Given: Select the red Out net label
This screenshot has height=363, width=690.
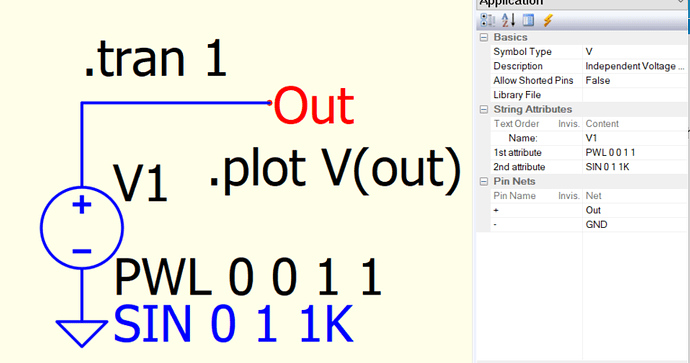Looking at the screenshot, I should click(x=313, y=105).
